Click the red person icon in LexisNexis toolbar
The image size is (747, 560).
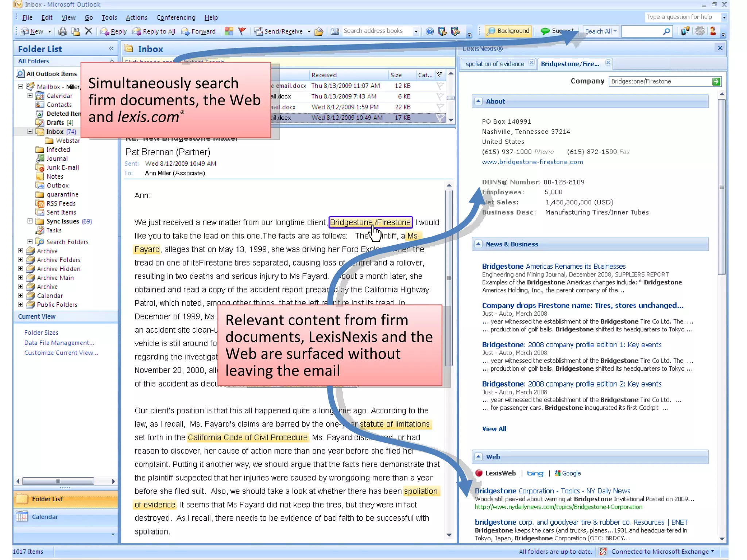713,31
